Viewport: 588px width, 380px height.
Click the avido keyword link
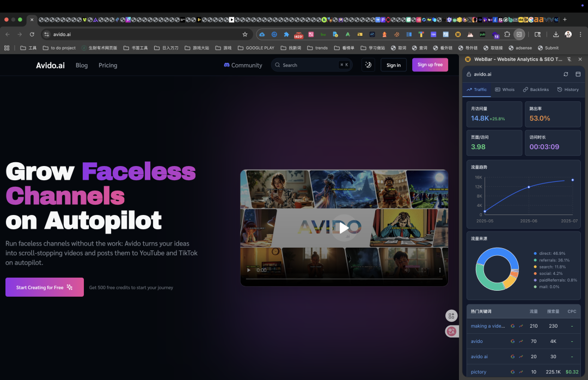(x=476, y=341)
